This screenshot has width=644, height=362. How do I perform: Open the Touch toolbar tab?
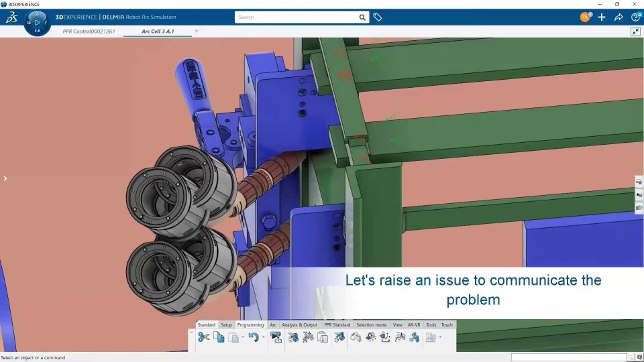447,324
